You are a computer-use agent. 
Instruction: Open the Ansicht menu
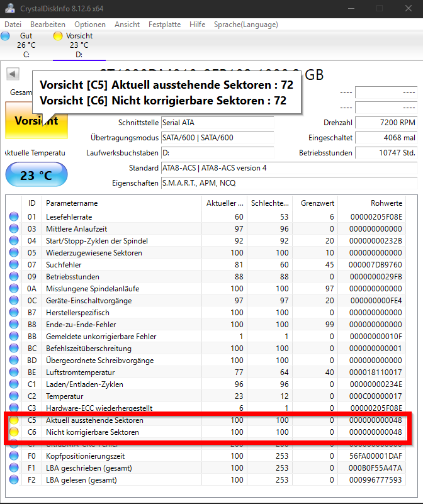(x=127, y=25)
